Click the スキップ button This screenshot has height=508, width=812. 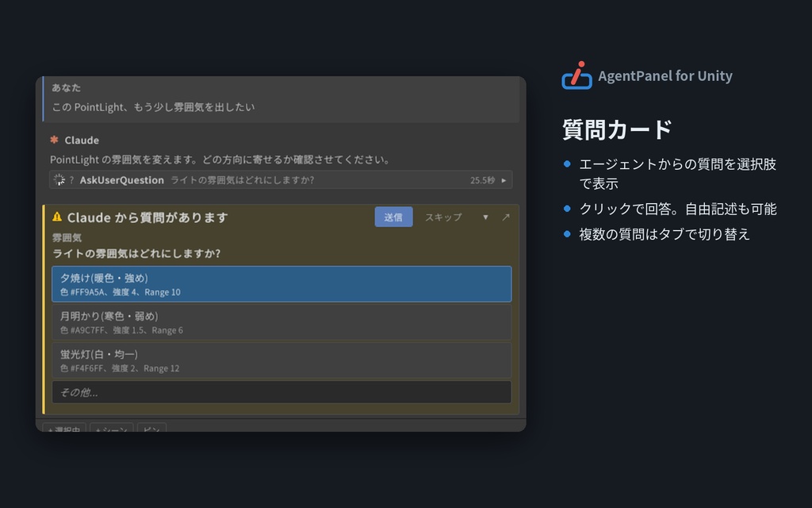point(443,217)
